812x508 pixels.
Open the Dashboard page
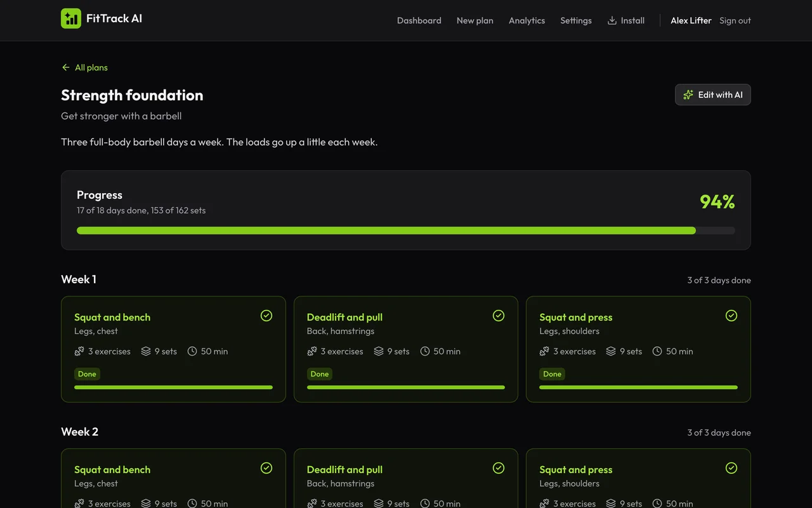[x=419, y=20]
